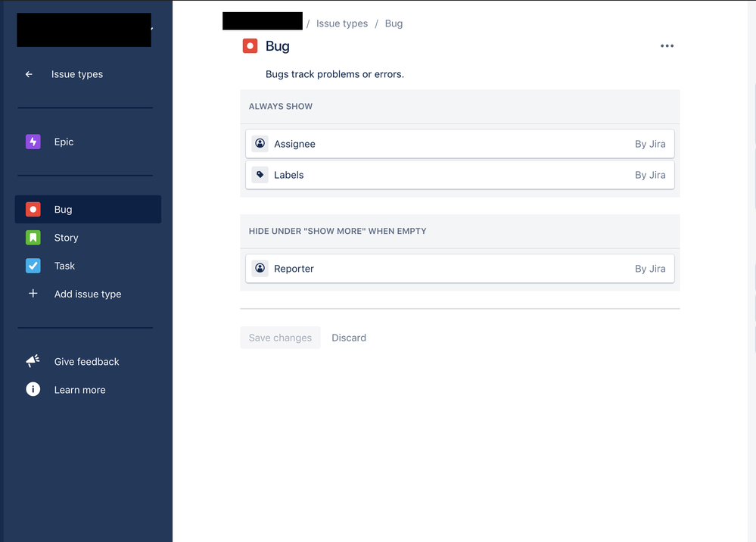Click HIDE UNDER "SHOW MORE" WHEN EMPTY header
This screenshot has width=756, height=542.
(338, 231)
